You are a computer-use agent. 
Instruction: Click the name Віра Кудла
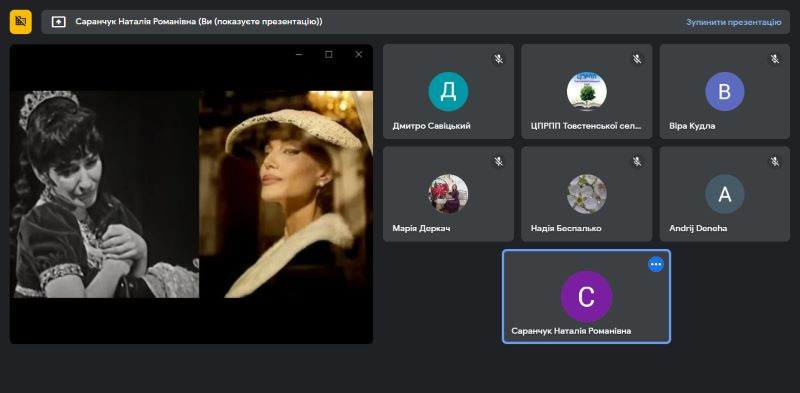point(692,126)
